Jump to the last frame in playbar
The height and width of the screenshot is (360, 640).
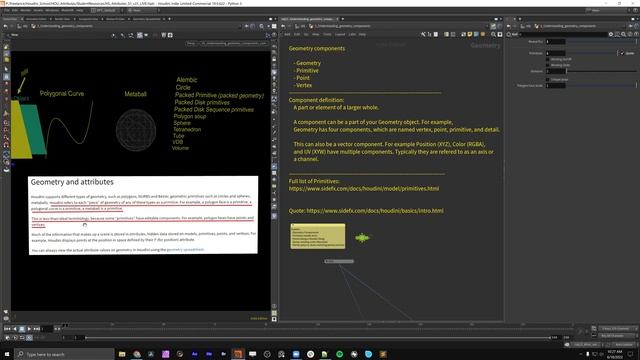coord(36,329)
